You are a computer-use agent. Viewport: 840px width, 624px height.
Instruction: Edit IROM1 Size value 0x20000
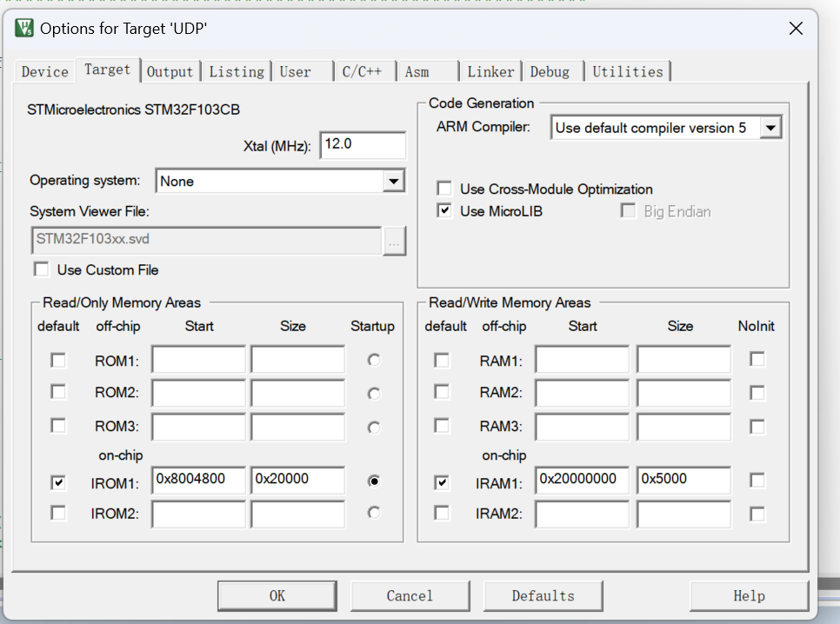tap(298, 480)
